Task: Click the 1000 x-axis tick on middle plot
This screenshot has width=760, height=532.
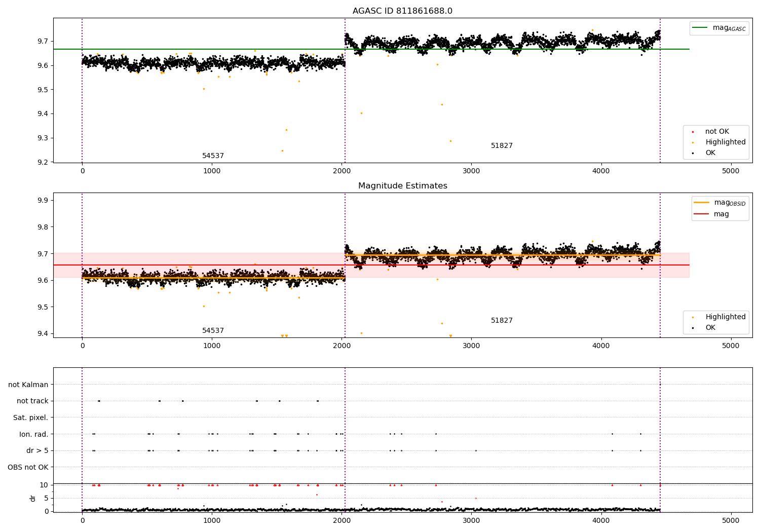Action: point(212,346)
